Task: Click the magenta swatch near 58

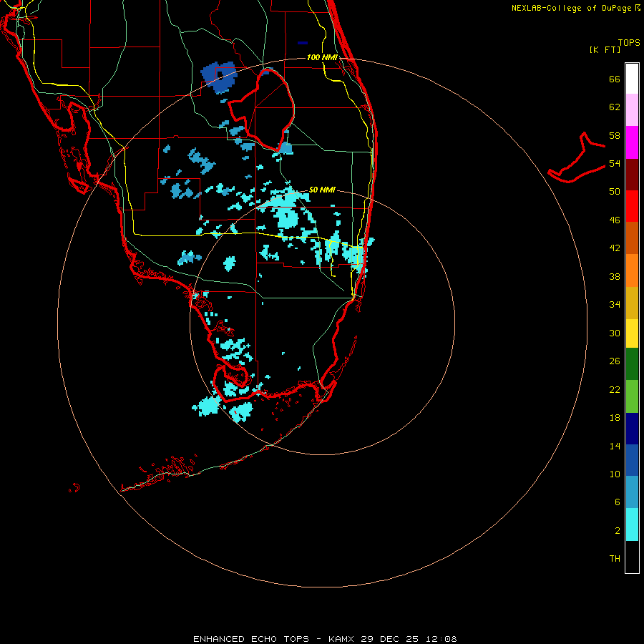Action: (632, 142)
